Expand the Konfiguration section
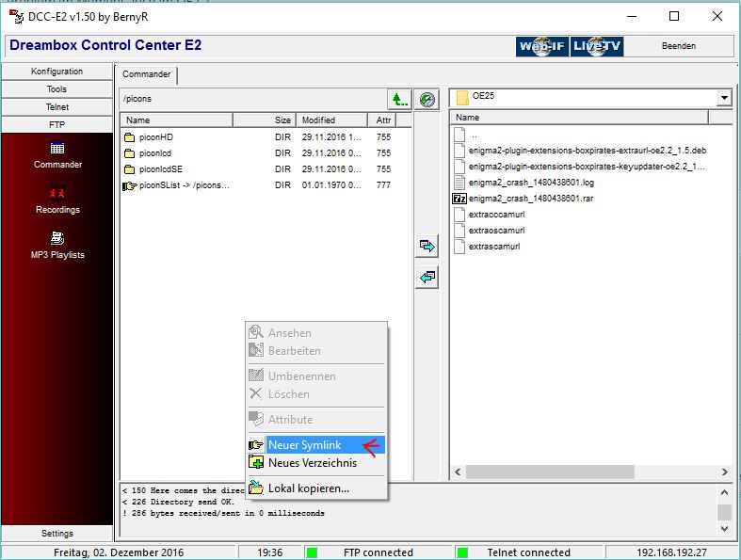Screen dimensions: 741x560 56,72
